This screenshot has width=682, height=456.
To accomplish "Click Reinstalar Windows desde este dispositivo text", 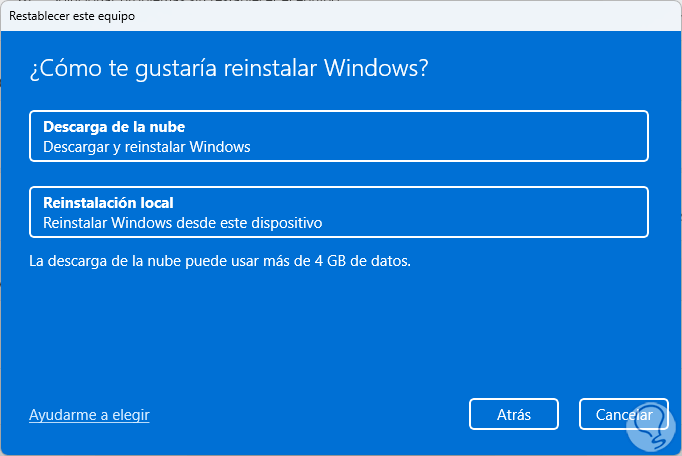I will coord(183,222).
